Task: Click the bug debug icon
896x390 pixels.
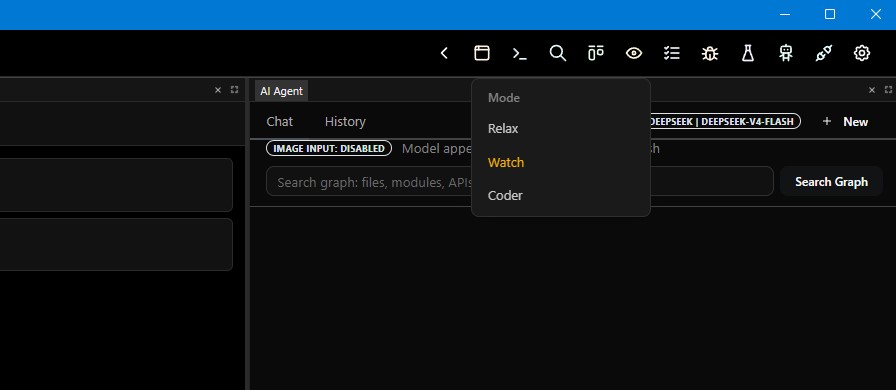Action: coord(710,53)
